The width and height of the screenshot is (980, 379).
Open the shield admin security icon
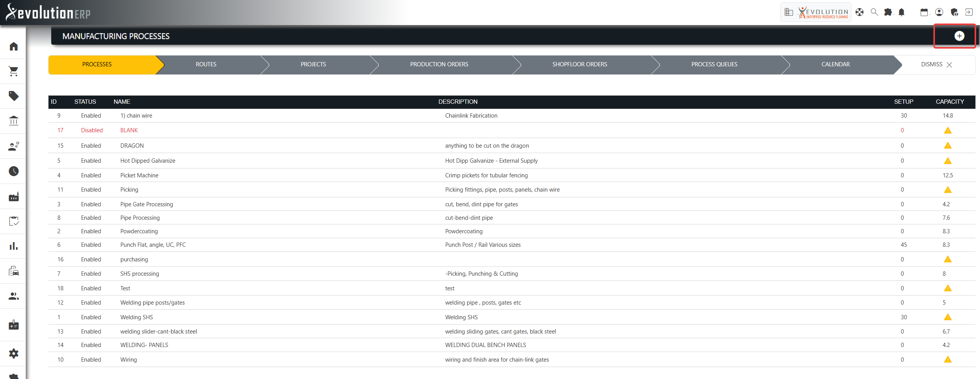pos(954,12)
